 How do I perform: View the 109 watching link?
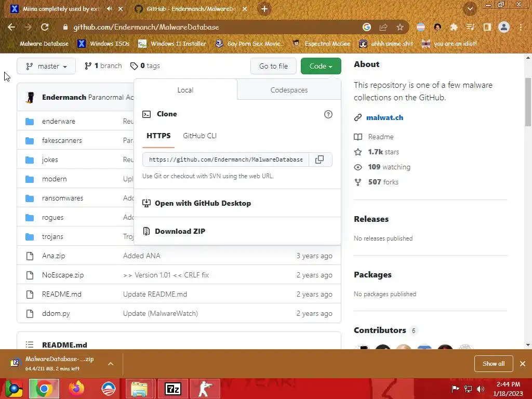389,167
